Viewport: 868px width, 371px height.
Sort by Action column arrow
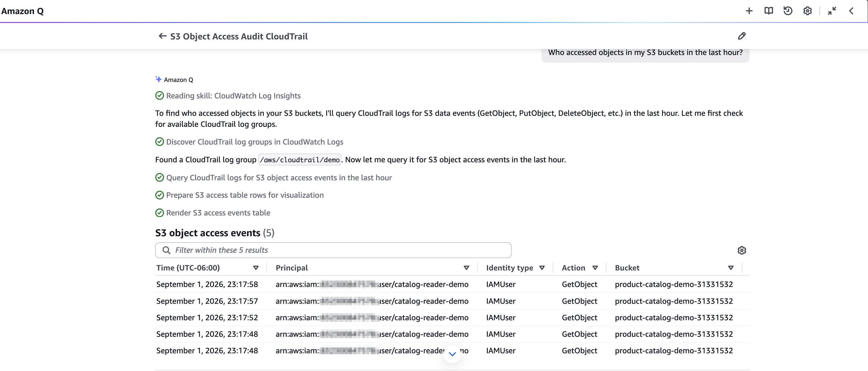[x=595, y=268]
